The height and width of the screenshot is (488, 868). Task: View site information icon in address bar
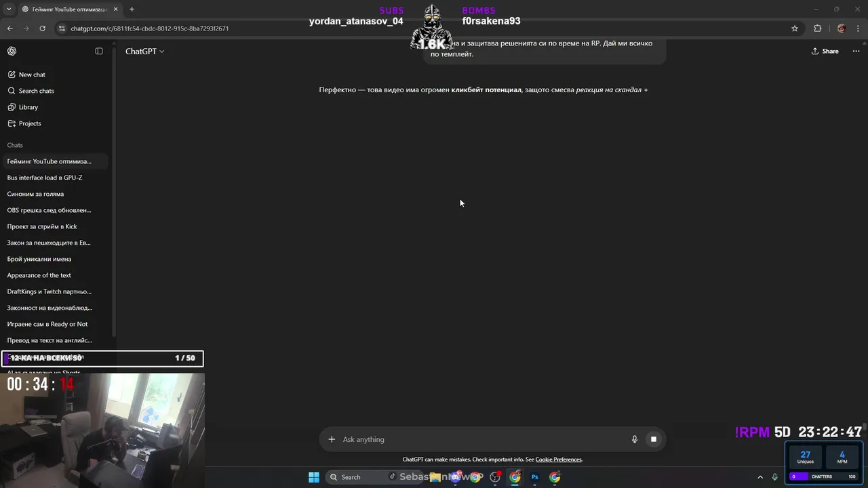(x=62, y=28)
